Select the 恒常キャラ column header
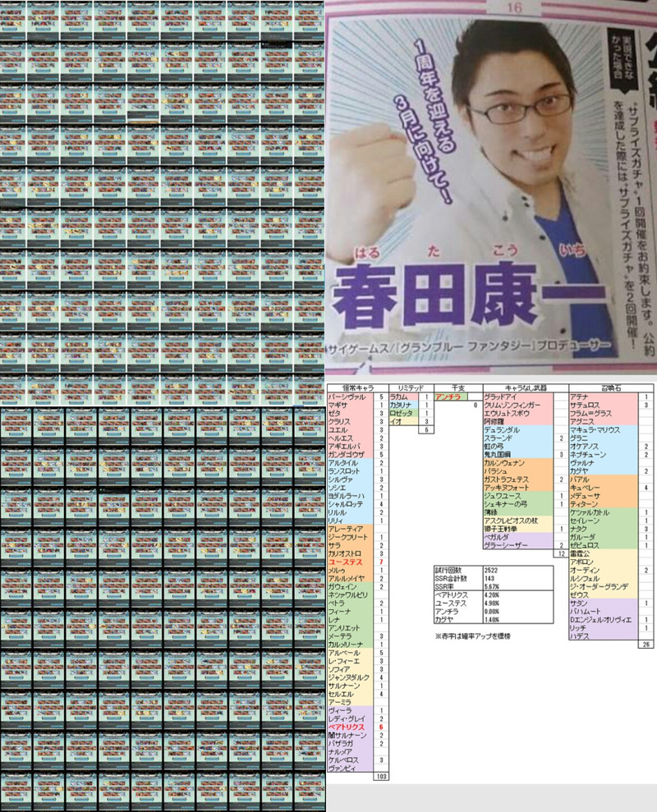 pyautogui.click(x=358, y=388)
